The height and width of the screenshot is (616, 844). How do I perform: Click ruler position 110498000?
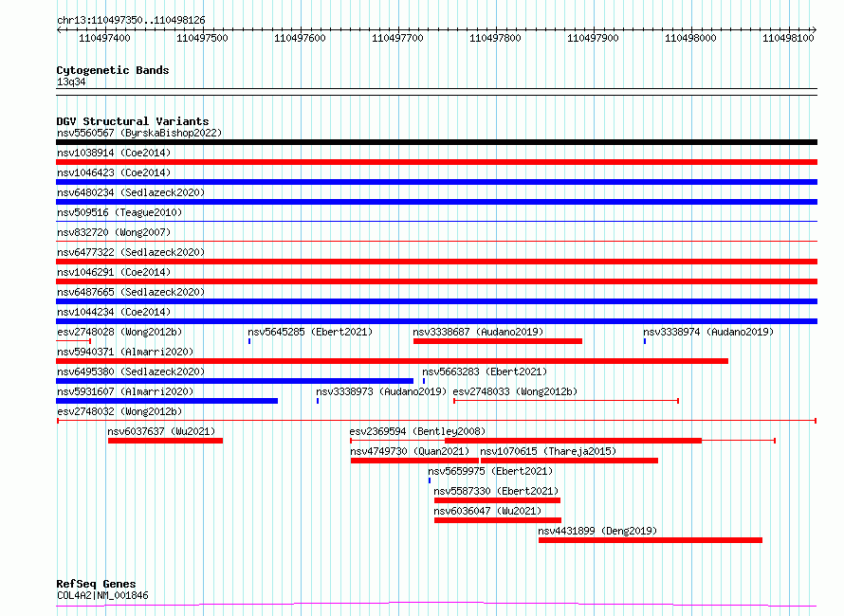point(690,38)
